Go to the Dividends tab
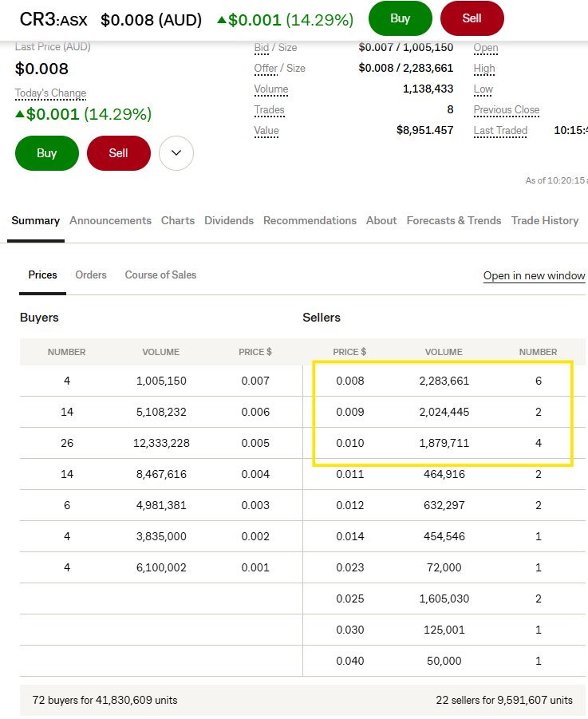588x719 pixels. click(229, 220)
